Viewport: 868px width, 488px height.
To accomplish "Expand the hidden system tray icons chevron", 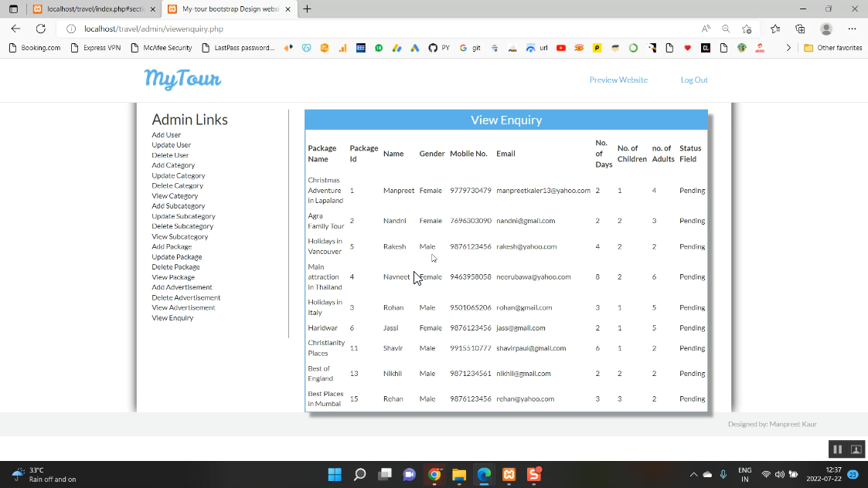I will [x=693, y=474].
